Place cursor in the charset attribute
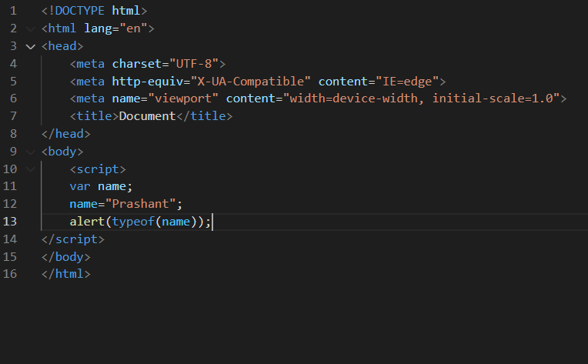The image size is (588, 364). (x=137, y=64)
